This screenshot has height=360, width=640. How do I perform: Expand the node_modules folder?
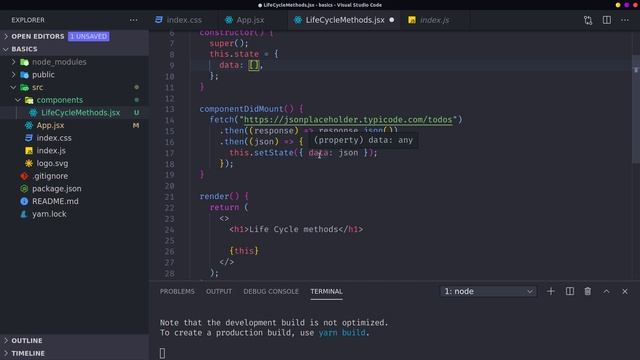click(13, 62)
